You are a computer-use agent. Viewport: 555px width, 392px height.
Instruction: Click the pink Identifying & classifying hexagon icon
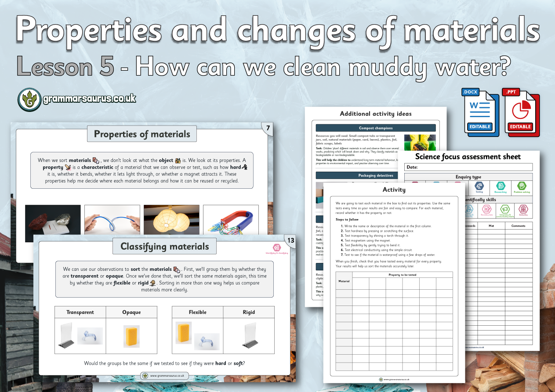coord(277,249)
